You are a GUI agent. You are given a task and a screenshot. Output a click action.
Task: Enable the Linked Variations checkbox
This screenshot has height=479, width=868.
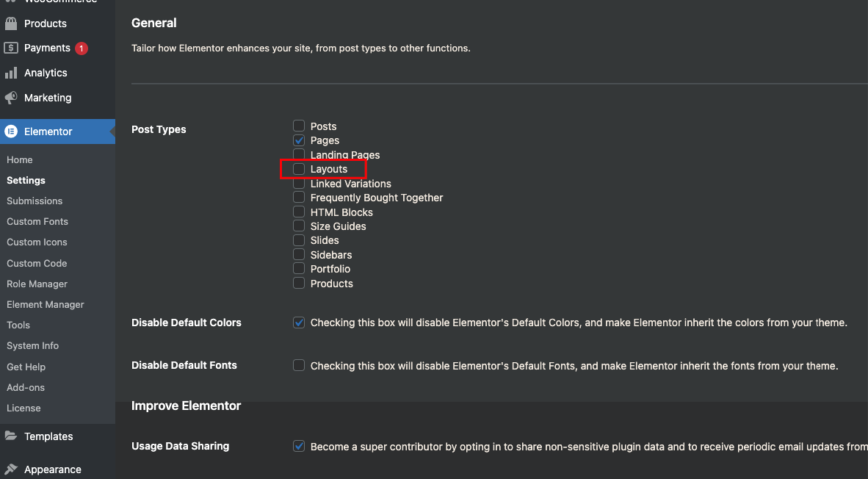(x=299, y=183)
